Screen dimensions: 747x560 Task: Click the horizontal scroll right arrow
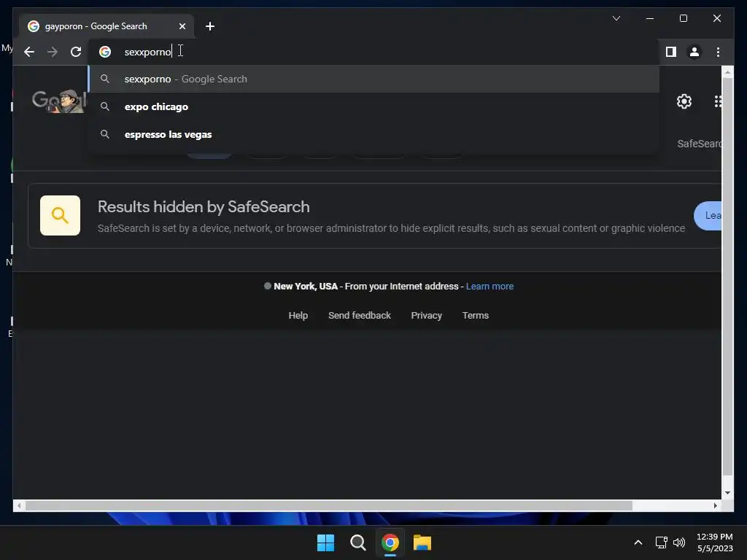coord(715,506)
